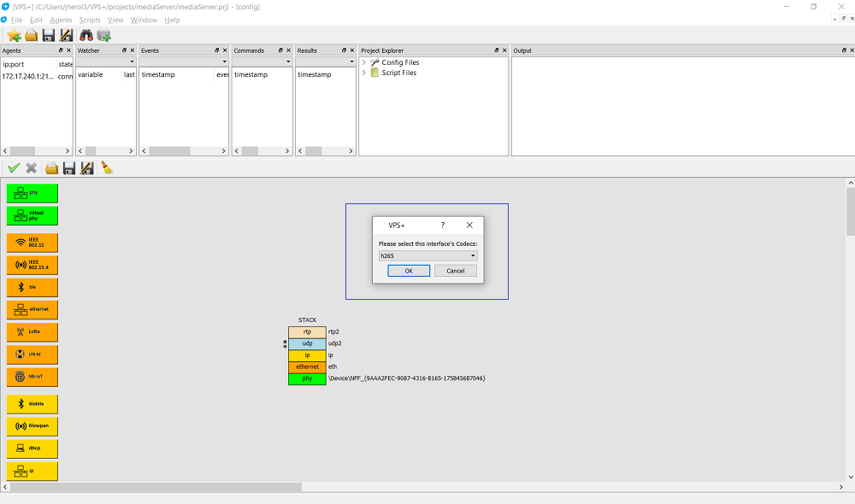The width and height of the screenshot is (855, 504).
Task: Open the Scripts menu
Action: pos(89,20)
